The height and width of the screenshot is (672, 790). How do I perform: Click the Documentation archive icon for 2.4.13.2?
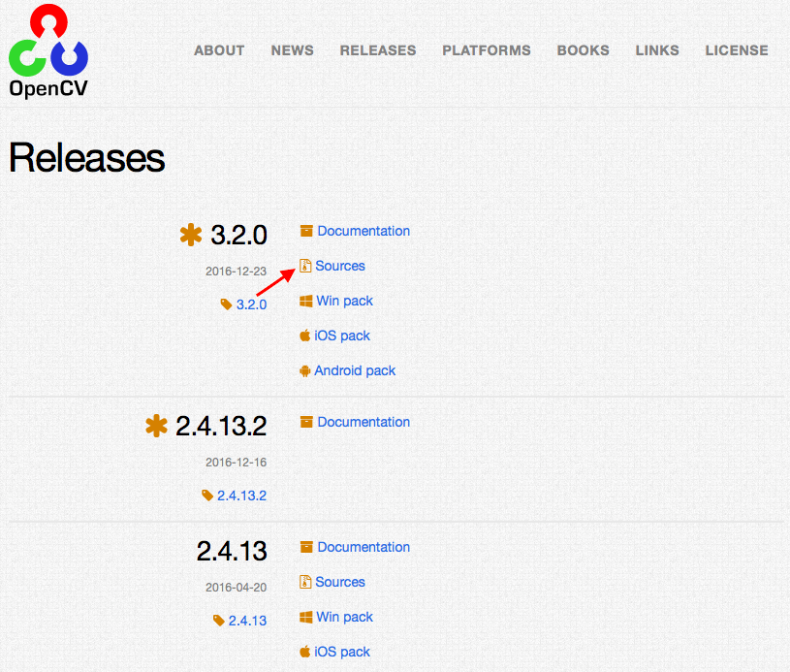coord(306,422)
